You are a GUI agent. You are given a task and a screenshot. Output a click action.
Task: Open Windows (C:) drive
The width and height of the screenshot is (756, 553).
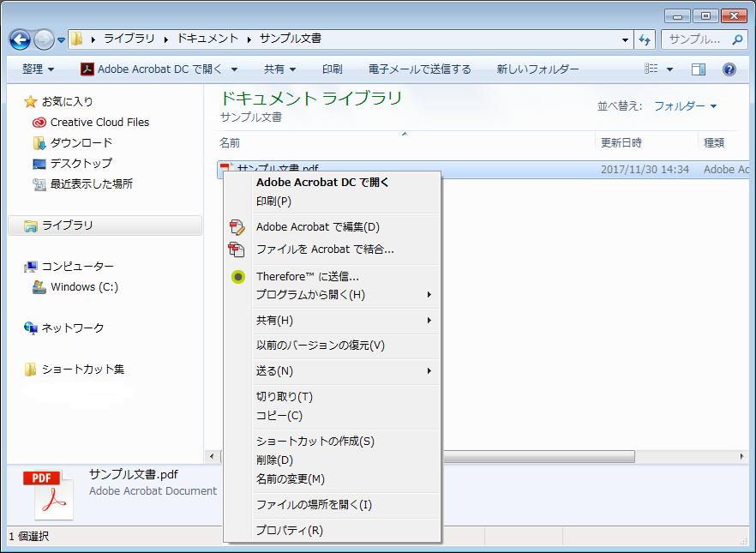tap(75, 287)
